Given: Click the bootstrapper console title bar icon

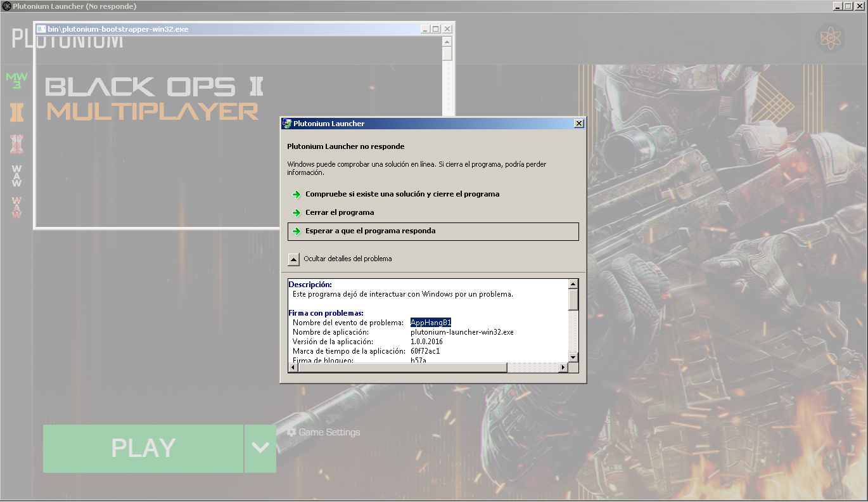Looking at the screenshot, I should [x=42, y=29].
